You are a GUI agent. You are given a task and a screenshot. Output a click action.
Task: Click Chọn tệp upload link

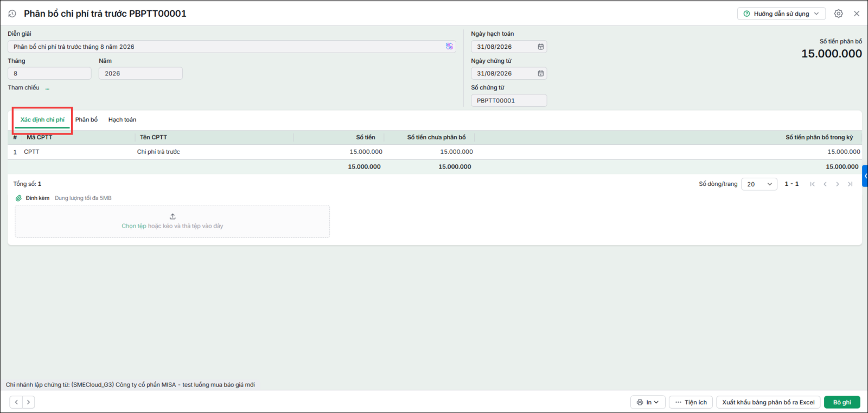[134, 226]
